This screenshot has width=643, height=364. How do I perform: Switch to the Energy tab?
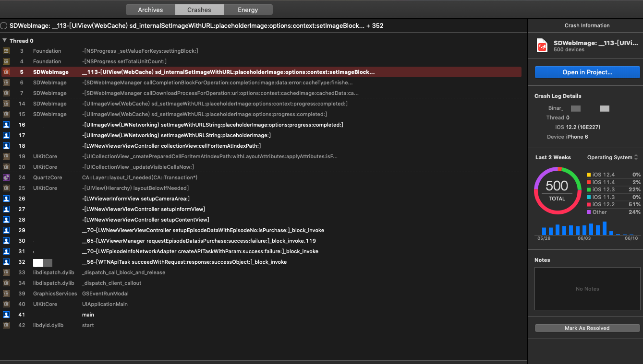248,9
